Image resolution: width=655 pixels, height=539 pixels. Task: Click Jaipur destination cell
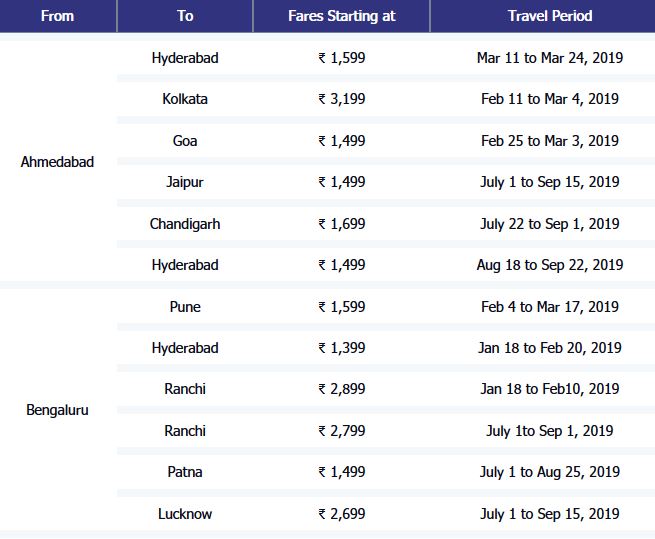pos(185,182)
